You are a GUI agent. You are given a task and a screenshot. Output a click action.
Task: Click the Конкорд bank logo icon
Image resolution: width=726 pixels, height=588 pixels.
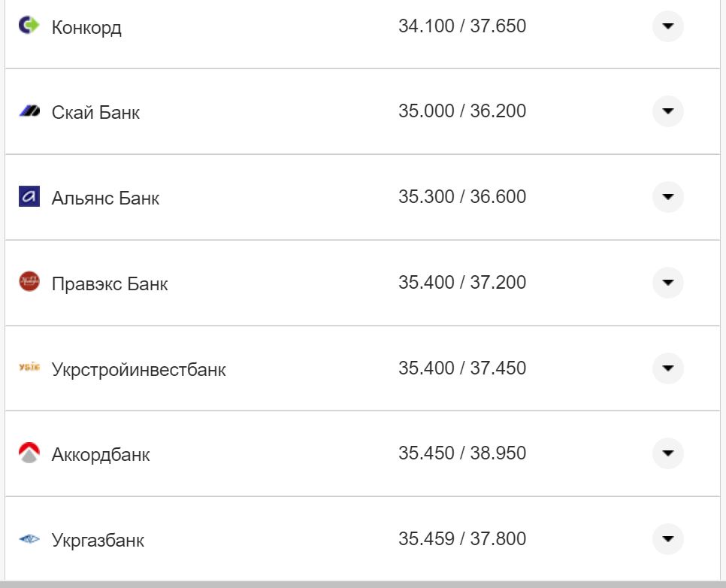click(x=29, y=26)
